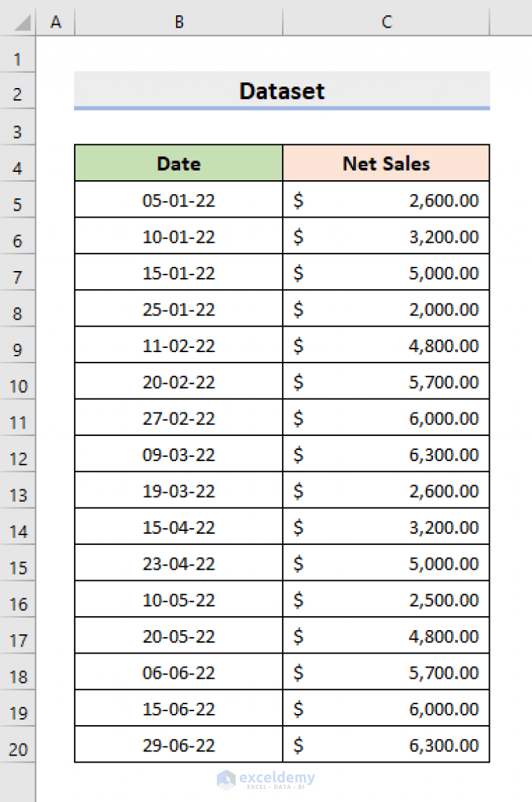Select column header B
Image resolution: width=532 pixels, height=802 pixels.
coord(178,21)
